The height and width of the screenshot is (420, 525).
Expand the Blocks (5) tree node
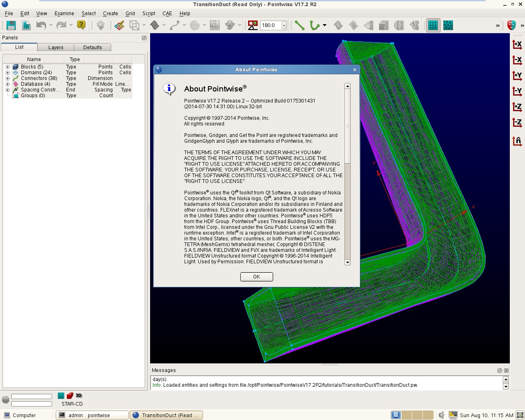pos(7,67)
